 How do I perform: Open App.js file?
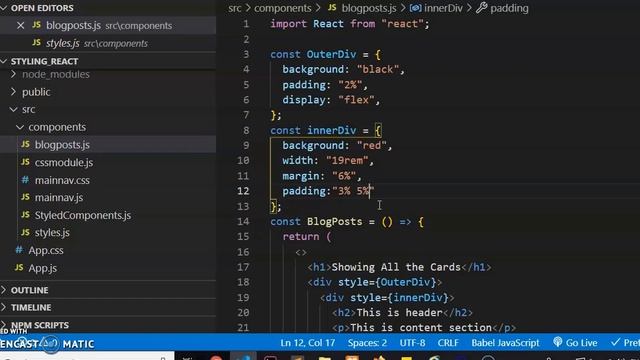coord(42,268)
